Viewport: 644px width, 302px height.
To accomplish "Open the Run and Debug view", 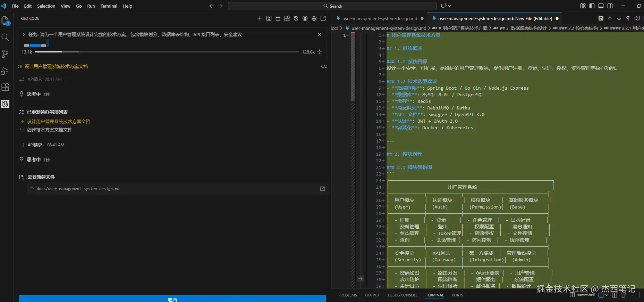I will pos(5,71).
